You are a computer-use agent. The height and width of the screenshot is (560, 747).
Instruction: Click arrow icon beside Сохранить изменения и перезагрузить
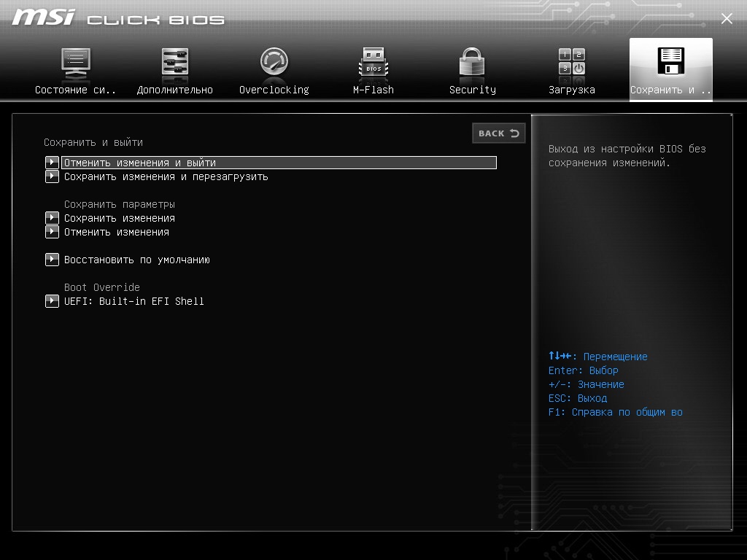tap(52, 176)
